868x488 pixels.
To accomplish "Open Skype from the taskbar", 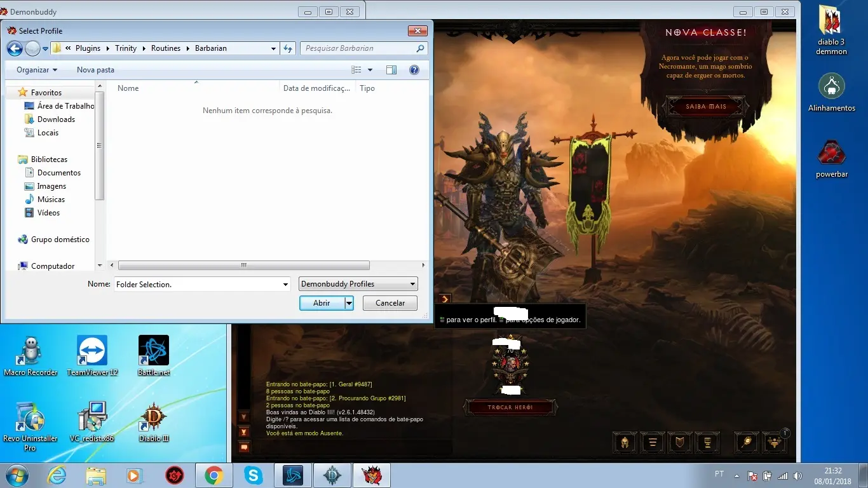I will tap(254, 475).
